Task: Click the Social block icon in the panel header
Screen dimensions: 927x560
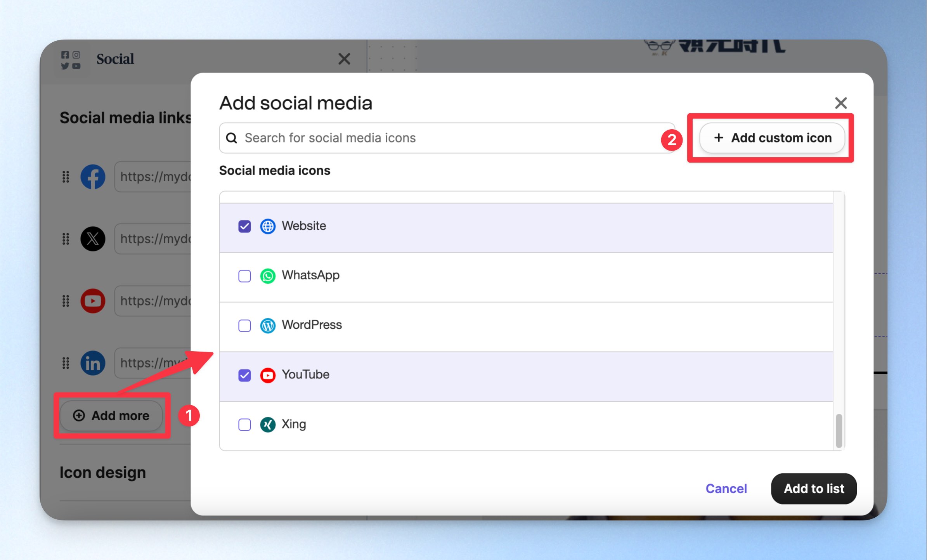Action: click(71, 60)
